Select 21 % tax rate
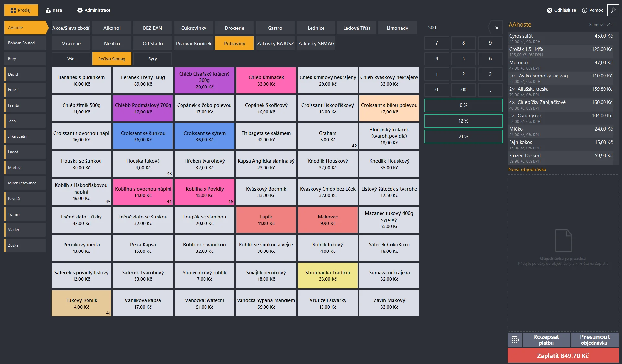 (x=464, y=136)
